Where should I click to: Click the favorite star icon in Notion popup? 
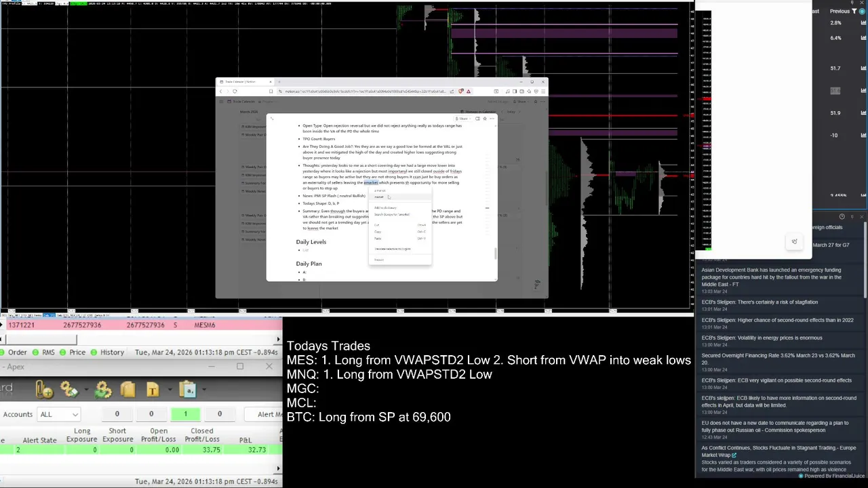point(484,119)
